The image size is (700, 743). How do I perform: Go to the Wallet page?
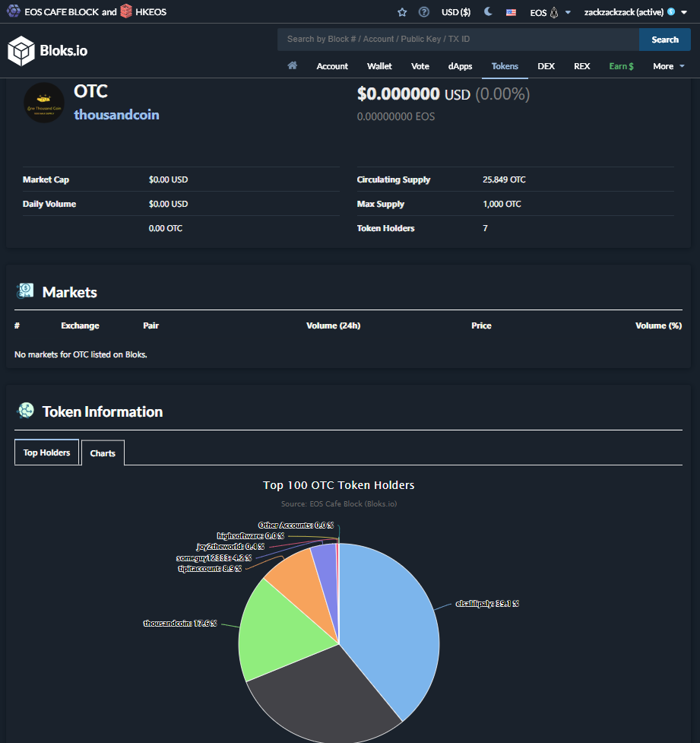pyautogui.click(x=379, y=66)
